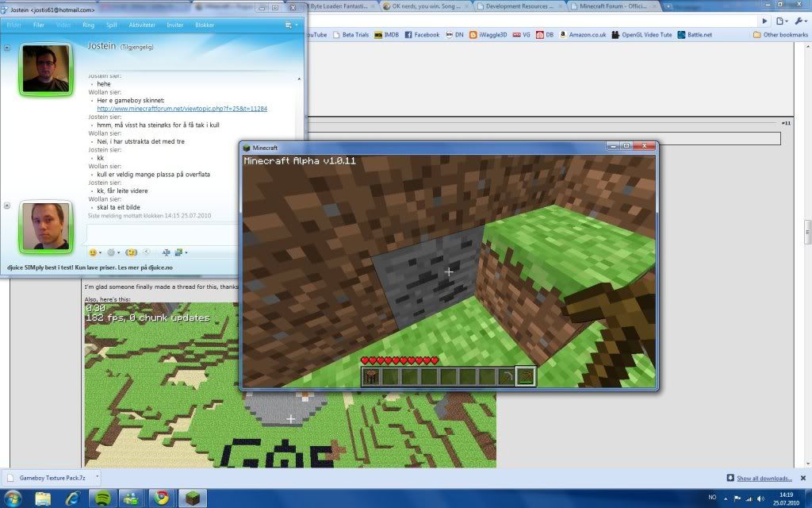The width and height of the screenshot is (812, 508).
Task: Open the Windows Start menu
Action: [x=13, y=498]
